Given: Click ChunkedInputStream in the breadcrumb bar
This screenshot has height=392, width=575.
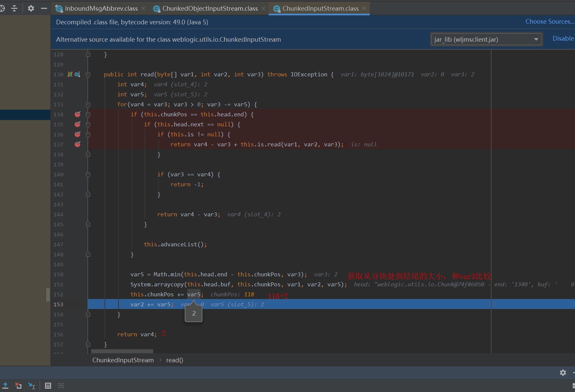Looking at the screenshot, I should [x=123, y=360].
